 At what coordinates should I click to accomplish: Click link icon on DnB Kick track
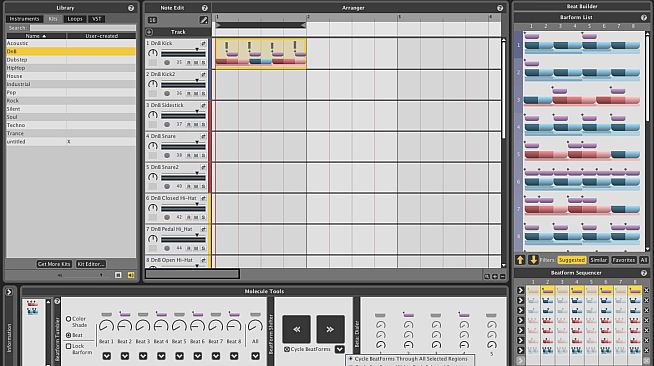204,43
